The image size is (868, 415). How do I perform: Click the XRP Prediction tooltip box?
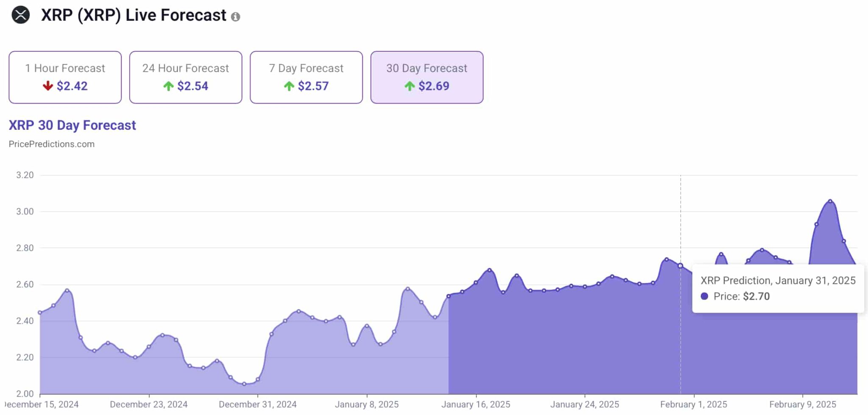tap(778, 289)
